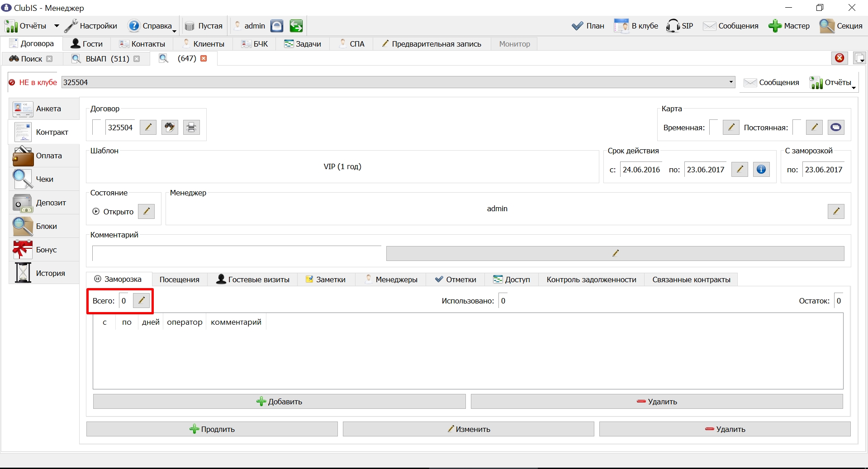Viewport: 868px width, 469px height.
Task: Expand the arrow beside top Отчёты
Action: (x=57, y=26)
